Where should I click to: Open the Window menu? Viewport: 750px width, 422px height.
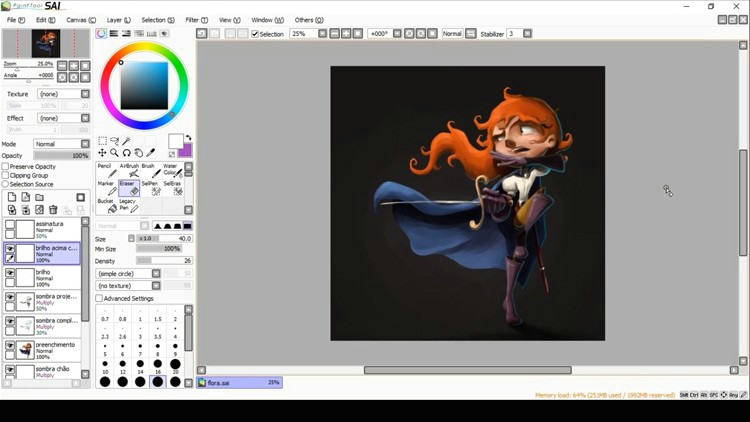pos(267,20)
